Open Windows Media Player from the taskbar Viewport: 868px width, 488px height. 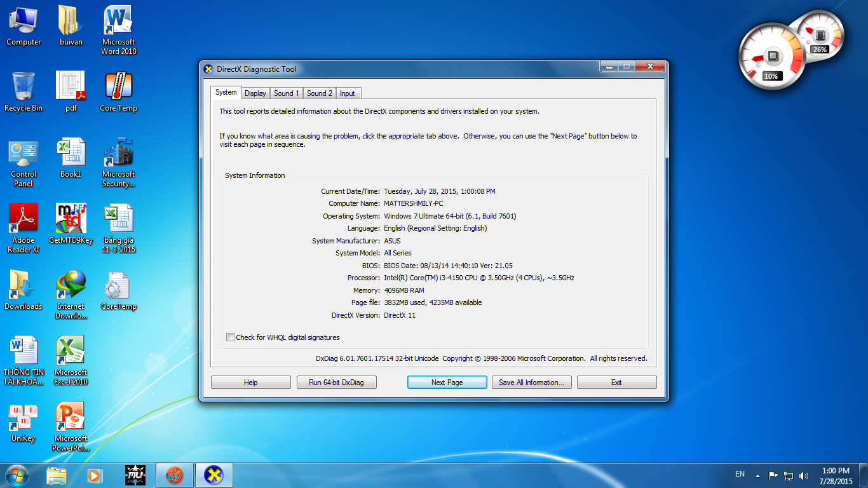pyautogui.click(x=95, y=475)
